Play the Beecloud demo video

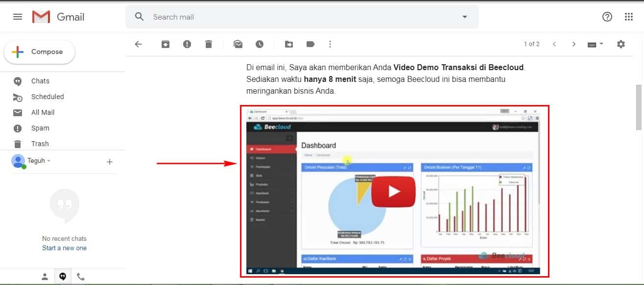click(x=393, y=191)
